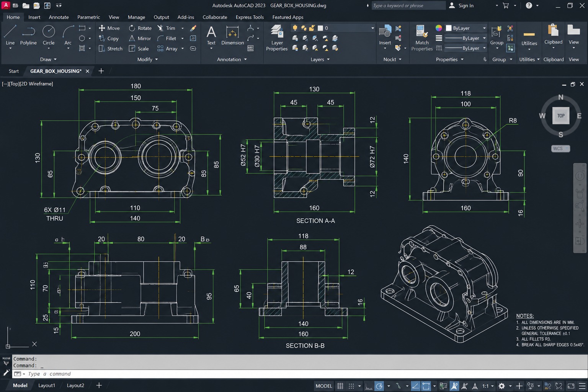The height and width of the screenshot is (392, 588).
Task: Apply the Fillet tool
Action: (x=167, y=38)
